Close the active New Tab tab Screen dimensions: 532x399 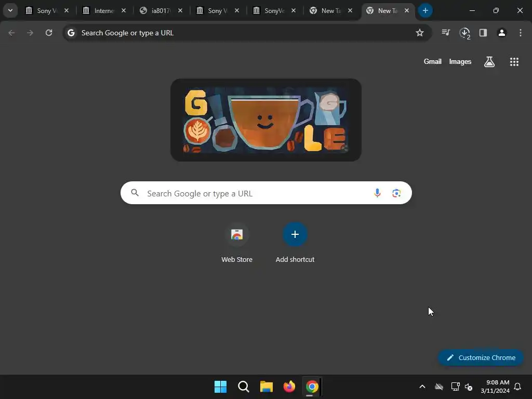tap(406, 11)
